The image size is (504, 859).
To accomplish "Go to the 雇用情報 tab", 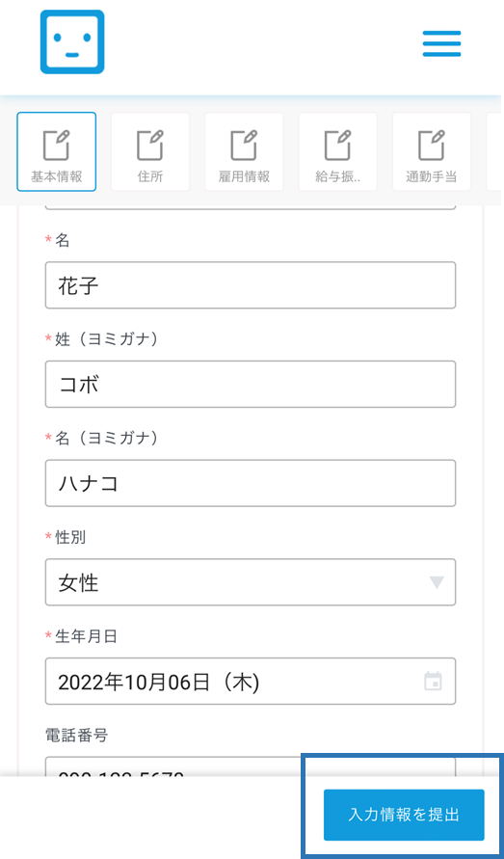I will point(244,151).
